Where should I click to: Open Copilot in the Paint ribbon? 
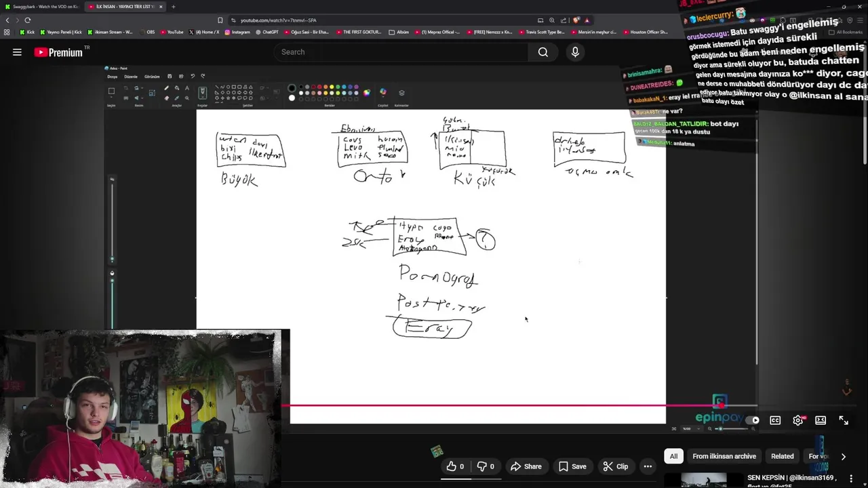[383, 92]
